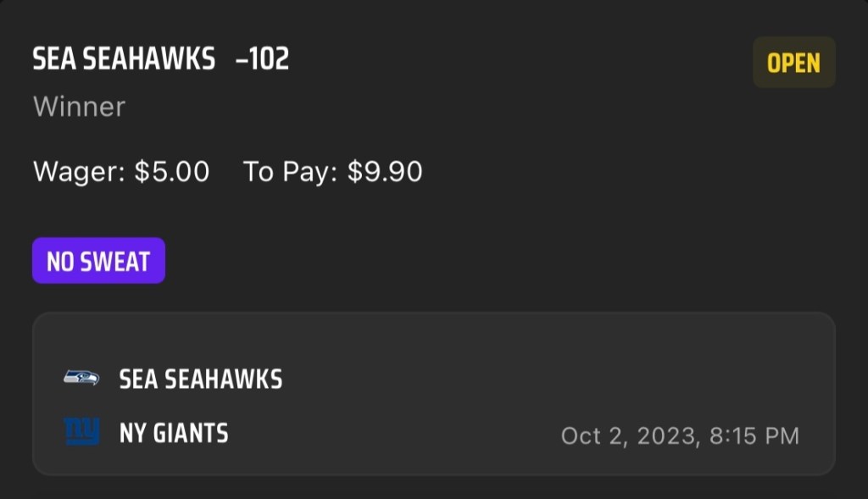Image resolution: width=868 pixels, height=499 pixels.
Task: Click the 8:15 PM kickoff time
Action: 752,436
